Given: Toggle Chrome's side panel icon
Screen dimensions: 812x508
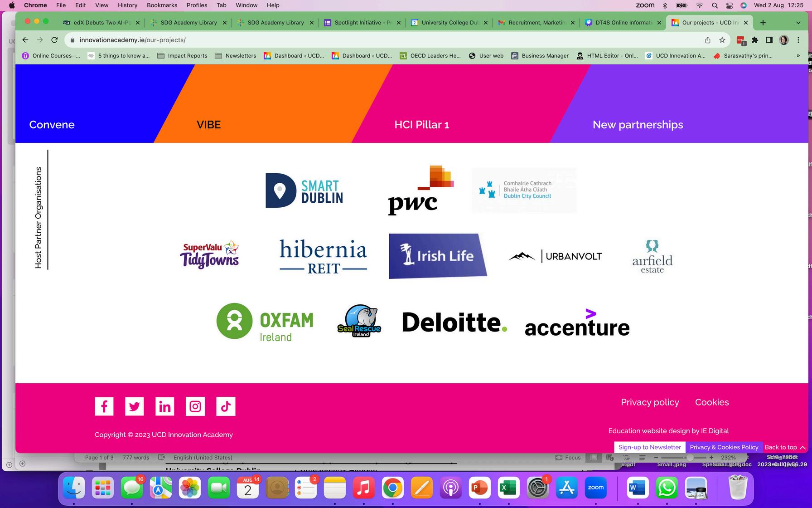Looking at the screenshot, I should tap(769, 40).
